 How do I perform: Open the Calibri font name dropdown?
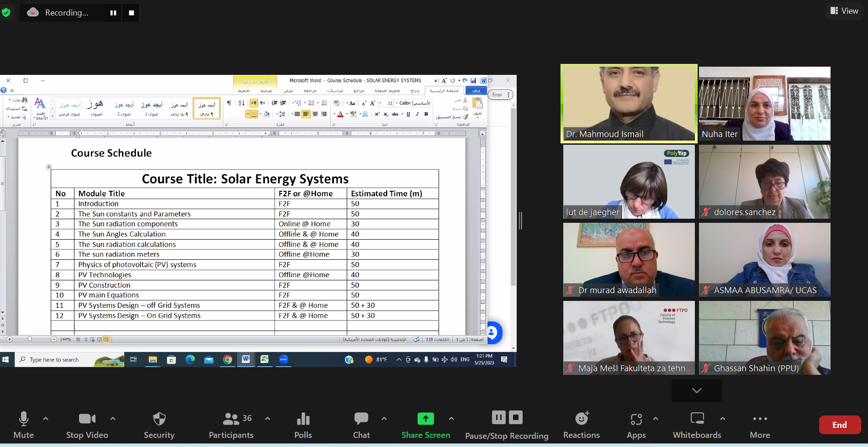397,103
